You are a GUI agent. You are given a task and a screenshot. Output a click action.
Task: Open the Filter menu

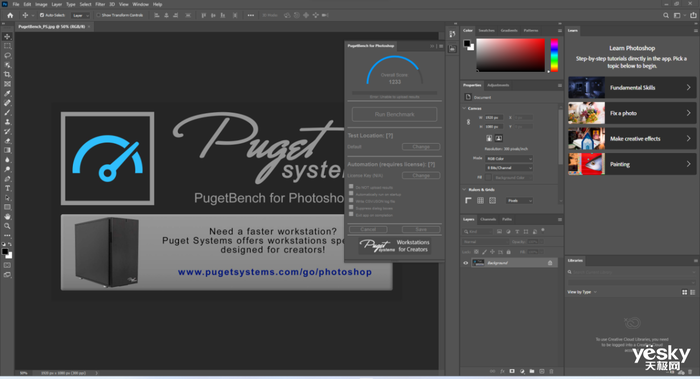(x=100, y=4)
